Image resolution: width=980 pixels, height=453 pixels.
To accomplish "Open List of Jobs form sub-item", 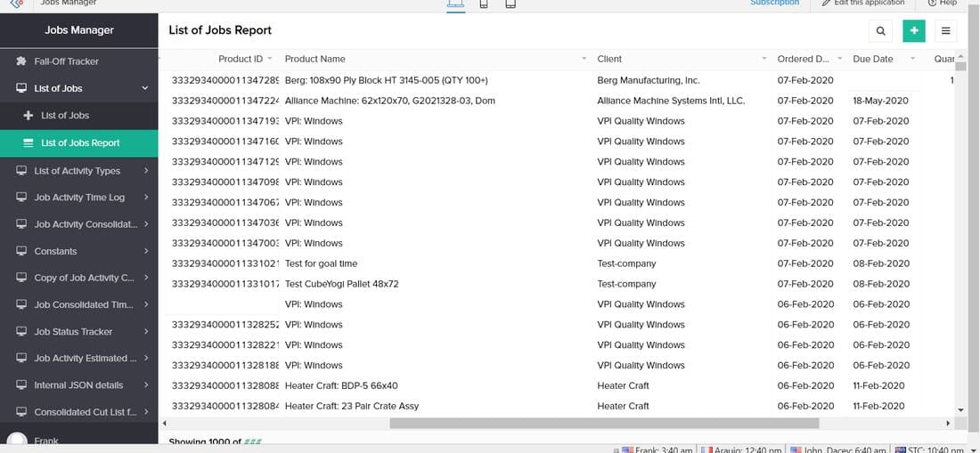I will (78, 116).
